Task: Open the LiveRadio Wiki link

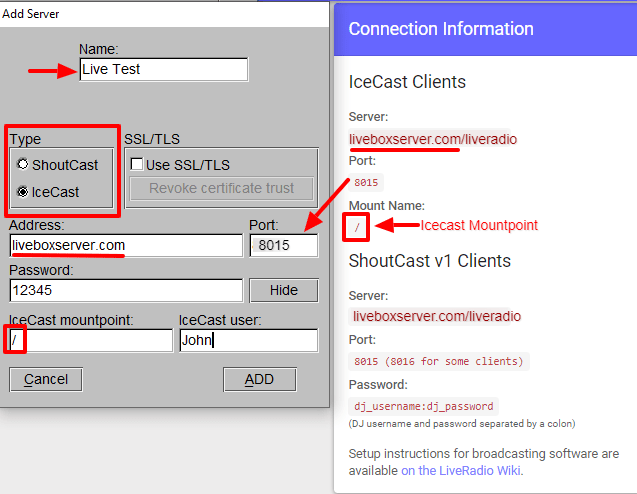Action: [x=461, y=470]
